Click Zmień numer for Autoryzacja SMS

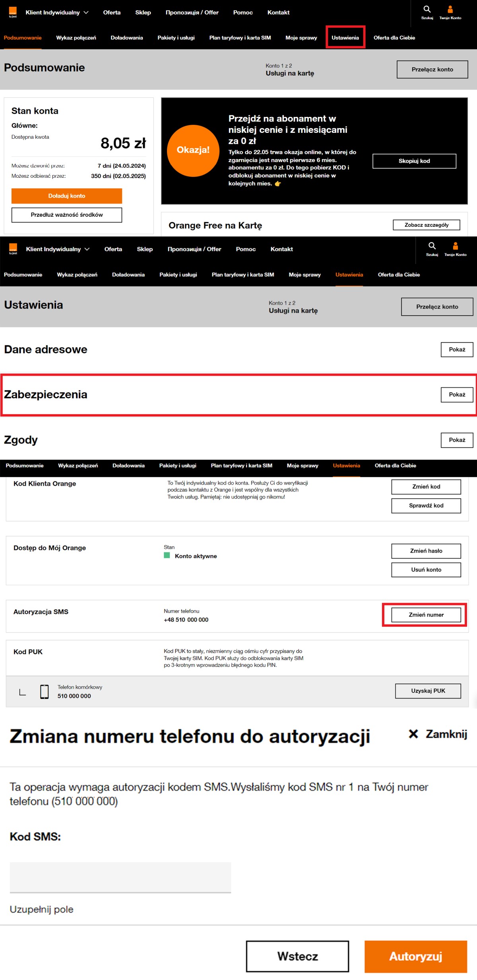point(426,615)
